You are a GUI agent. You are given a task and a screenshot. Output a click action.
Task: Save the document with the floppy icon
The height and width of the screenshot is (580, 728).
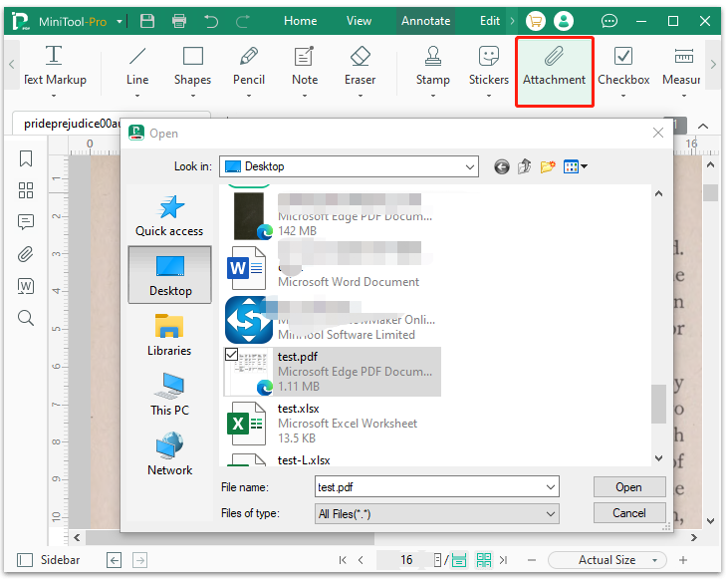[147, 21]
